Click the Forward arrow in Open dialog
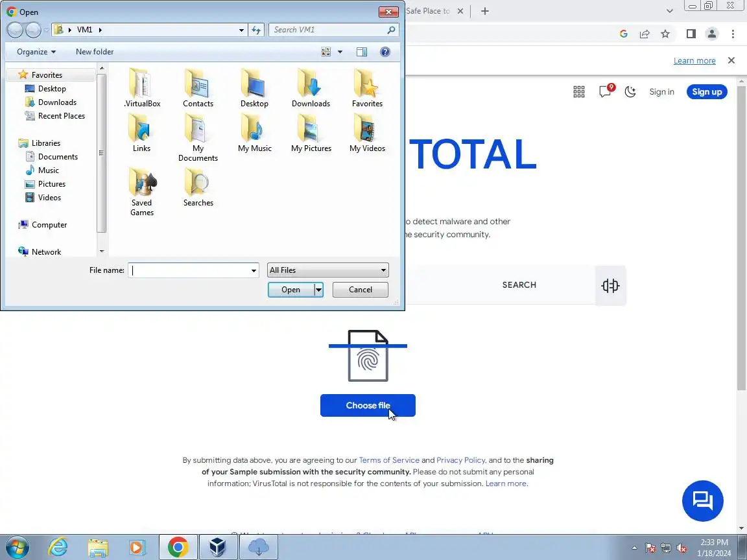Screen dimensions: 747x560 33,30
